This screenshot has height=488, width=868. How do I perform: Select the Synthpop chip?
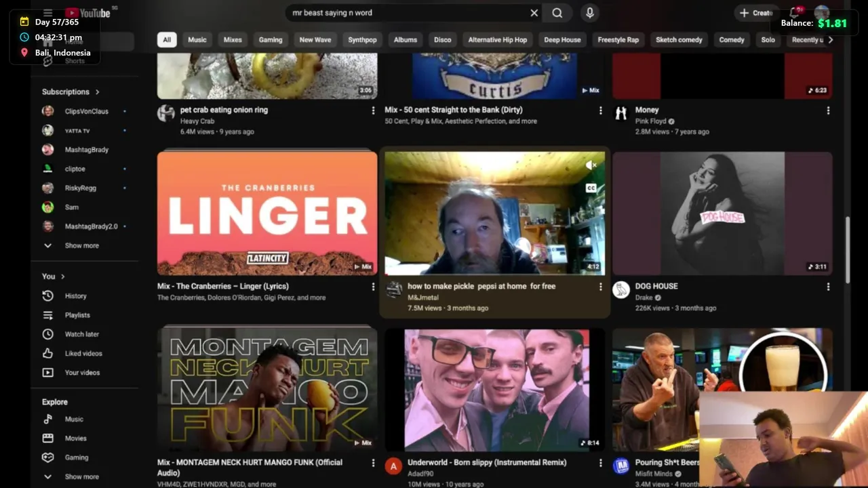(362, 40)
